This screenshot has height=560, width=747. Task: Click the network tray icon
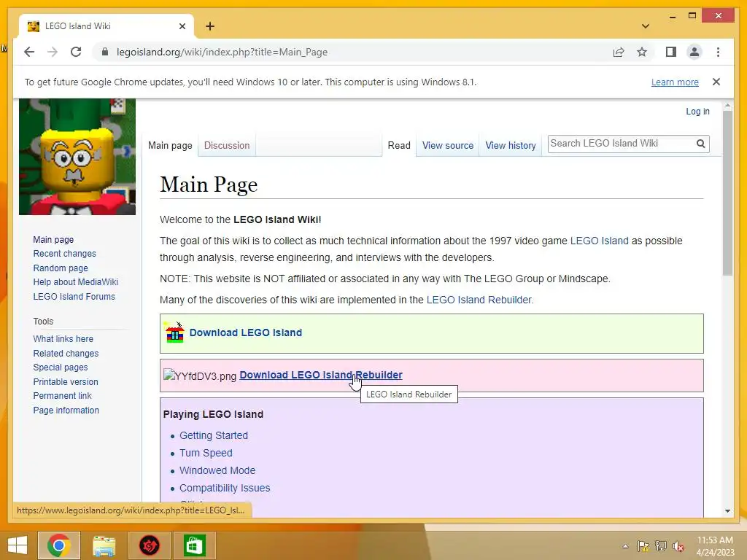661,546
